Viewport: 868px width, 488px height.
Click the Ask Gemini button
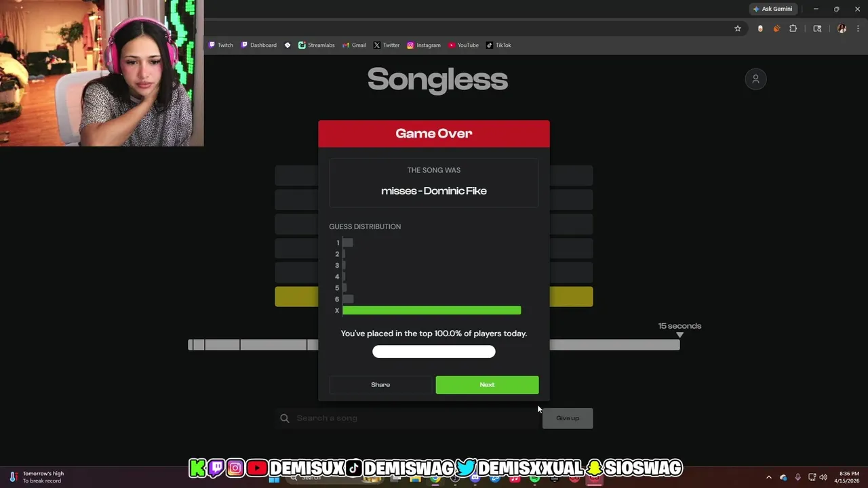[x=772, y=9]
